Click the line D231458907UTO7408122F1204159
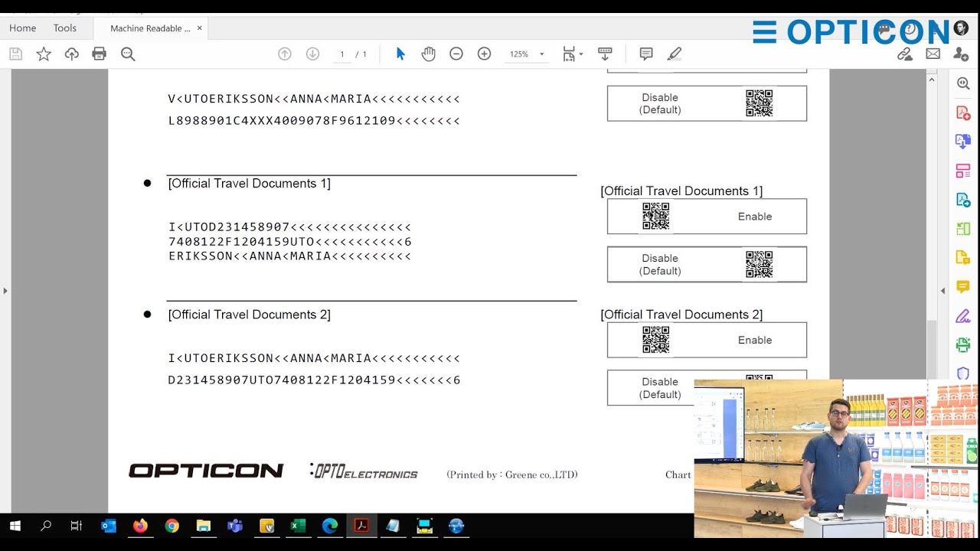980x551 pixels. [314, 380]
